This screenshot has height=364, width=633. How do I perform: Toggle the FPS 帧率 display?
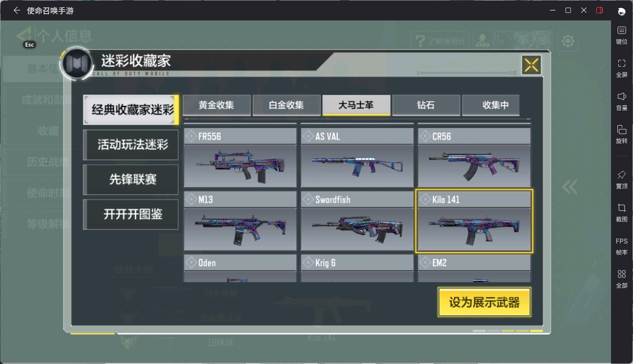click(621, 247)
